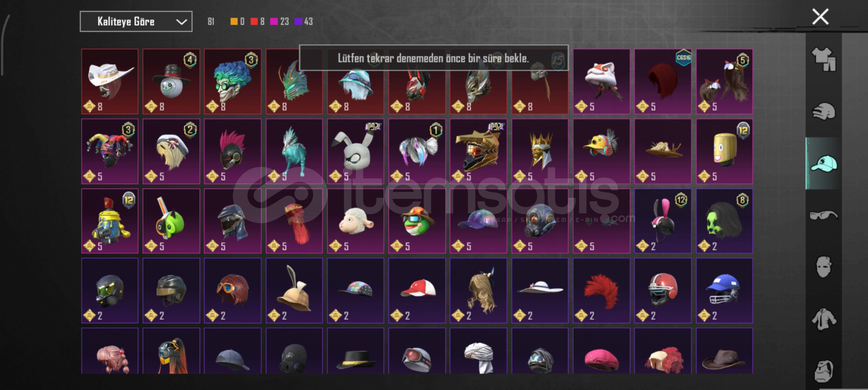868x390 pixels.
Task: Pick the golden motocross helmet item
Action: coord(478,151)
